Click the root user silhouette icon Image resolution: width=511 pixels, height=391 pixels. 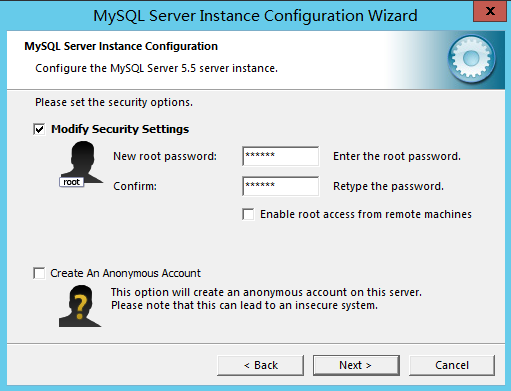[x=81, y=164]
